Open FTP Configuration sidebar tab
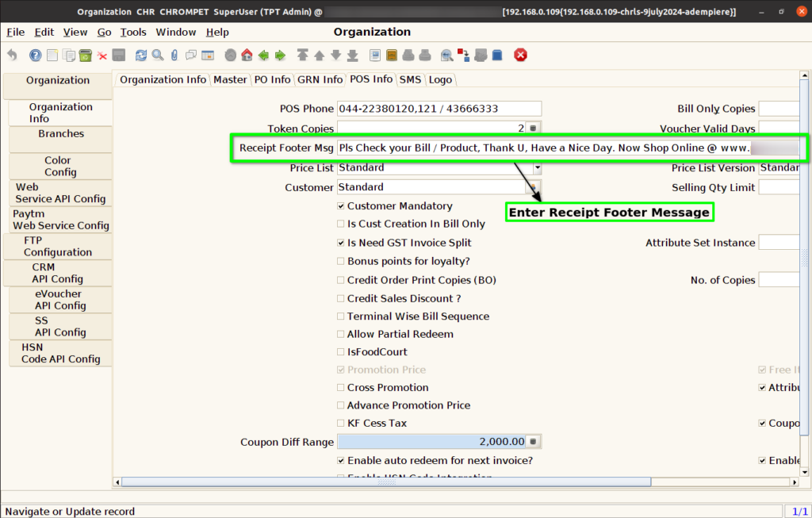Image resolution: width=812 pixels, height=518 pixels. [x=58, y=246]
